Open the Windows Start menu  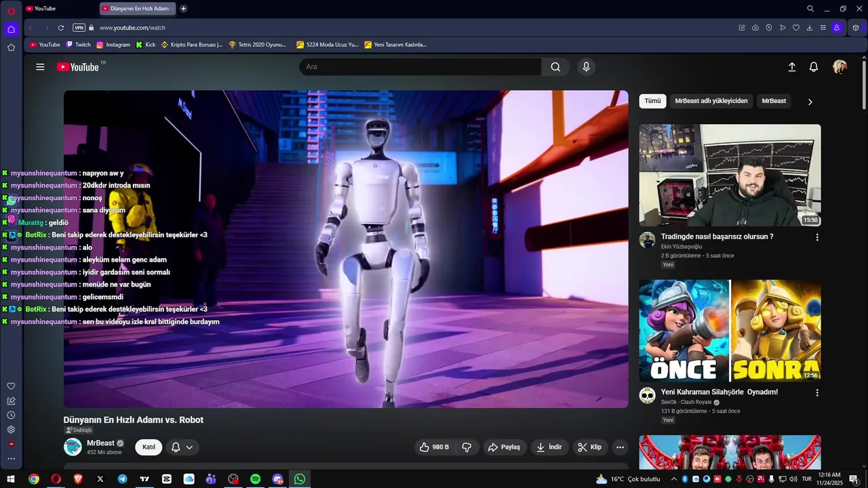(11, 479)
